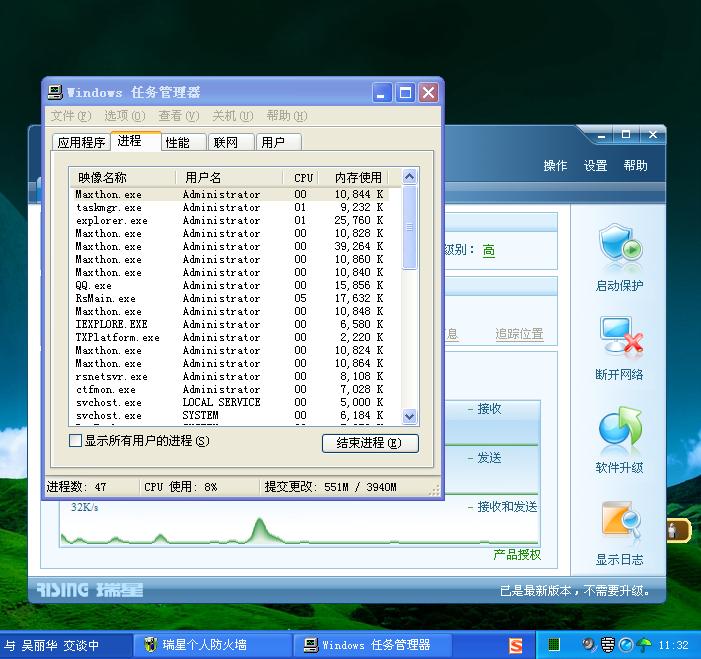This screenshot has width=701, height=659.
Task: Select the ctfmon.exe process row
Action: [x=229, y=389]
